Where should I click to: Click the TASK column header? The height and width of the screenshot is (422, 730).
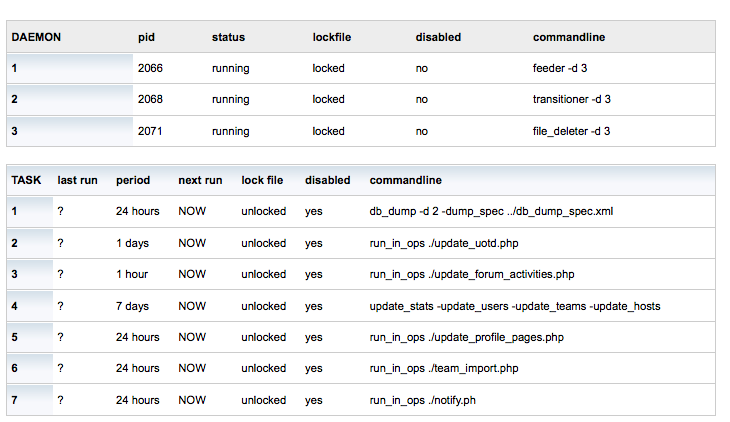click(26, 180)
